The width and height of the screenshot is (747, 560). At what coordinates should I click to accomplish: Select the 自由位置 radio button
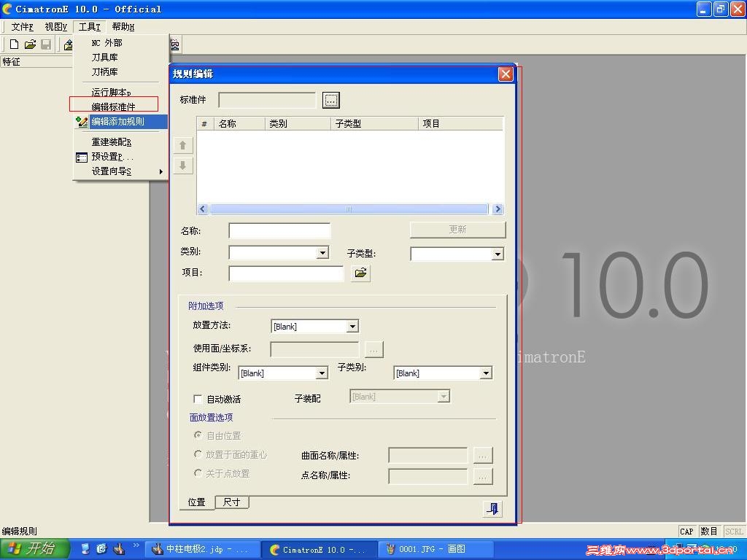tap(198, 435)
